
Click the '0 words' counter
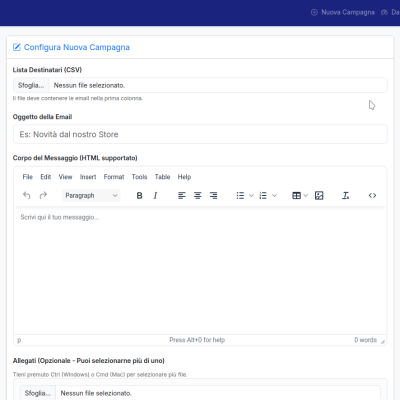[365, 340]
